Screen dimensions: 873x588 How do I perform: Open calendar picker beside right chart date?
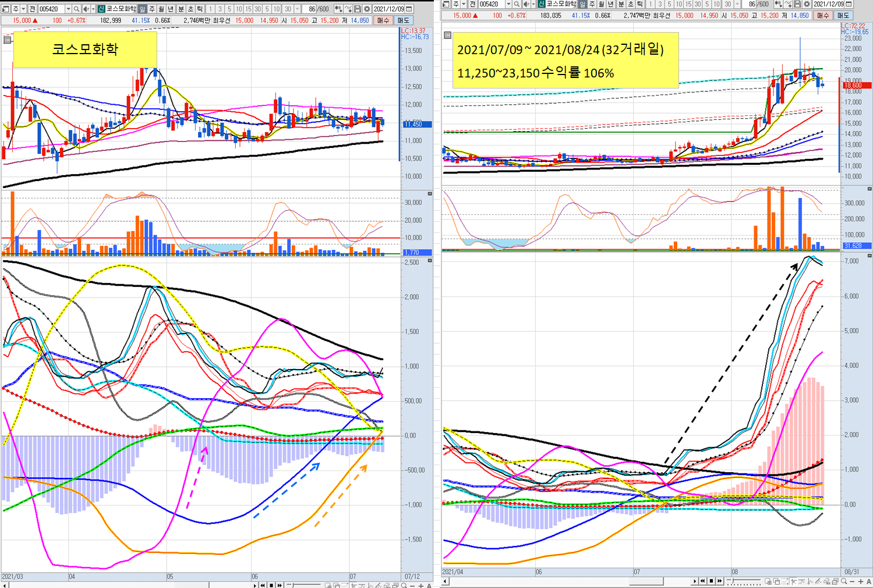[849, 4]
